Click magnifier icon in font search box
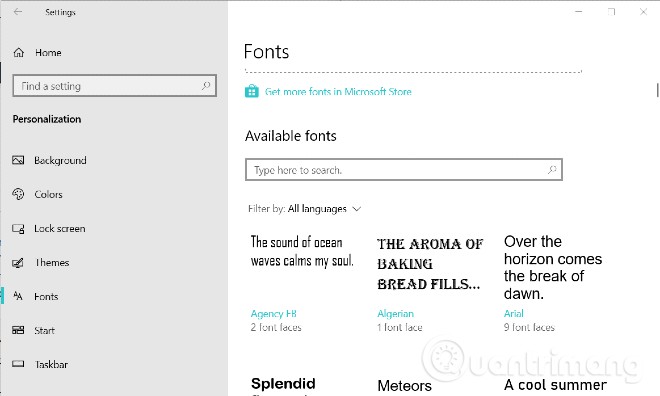 click(552, 170)
